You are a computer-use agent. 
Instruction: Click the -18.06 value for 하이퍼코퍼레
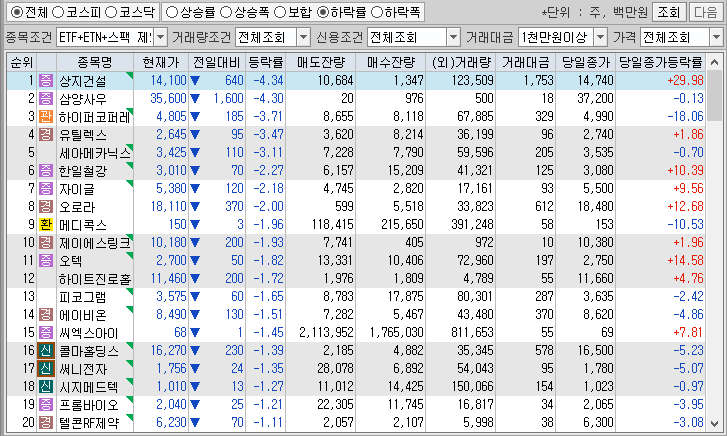(685, 116)
